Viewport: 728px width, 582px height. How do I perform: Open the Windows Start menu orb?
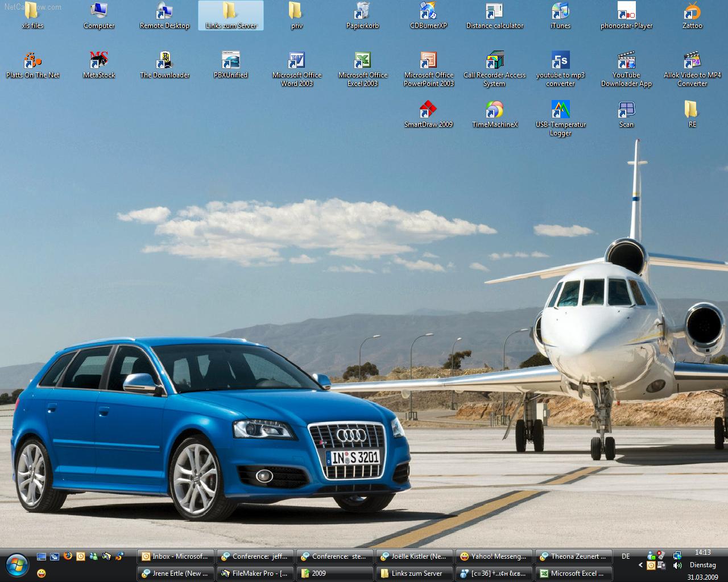[x=17, y=565]
